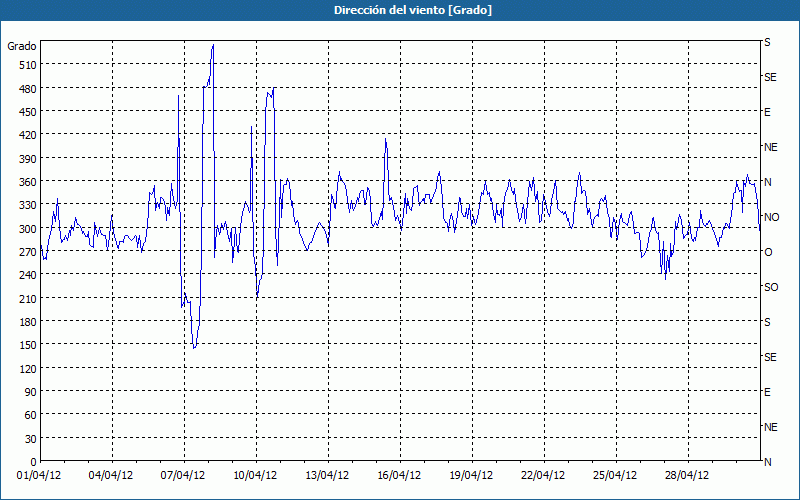Click the N compass label level with 0
The height and width of the screenshot is (500, 800).
tap(767, 462)
